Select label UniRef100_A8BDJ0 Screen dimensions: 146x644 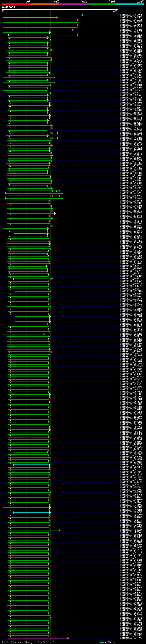pyautogui.click(x=131, y=93)
